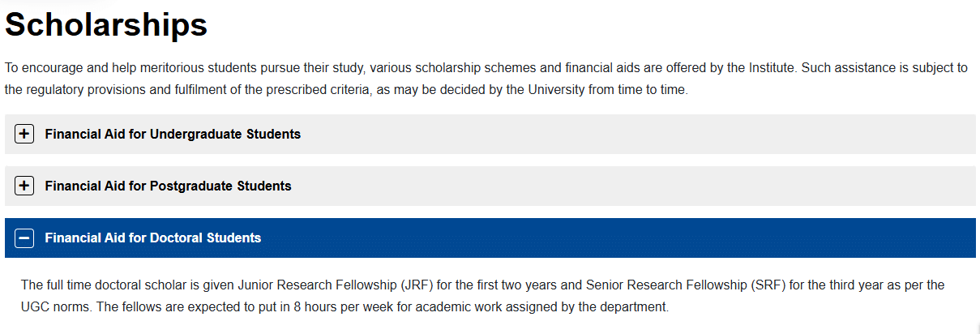Viewport: 980px width, 334px height.
Task: Click the Scholarships page heading
Action: pyautogui.click(x=107, y=25)
